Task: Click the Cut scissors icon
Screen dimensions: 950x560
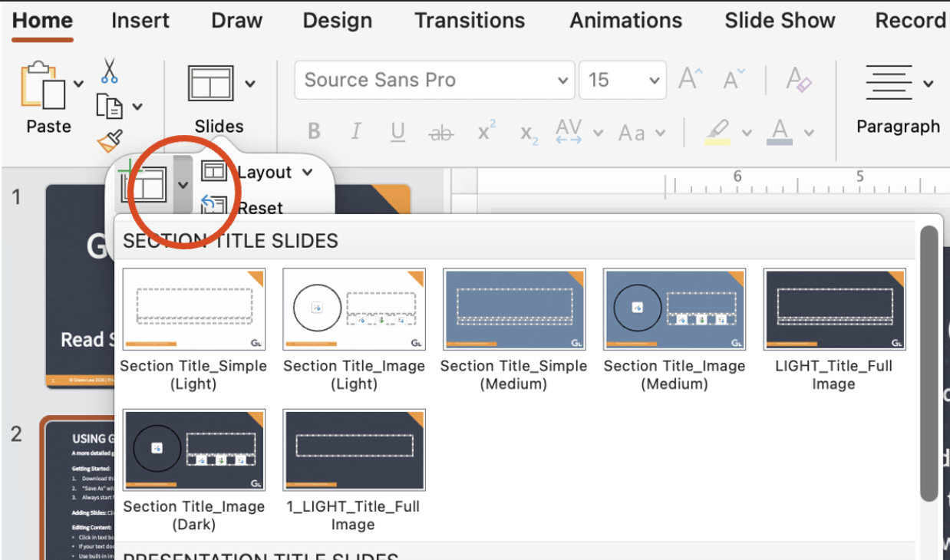Action: pyautogui.click(x=110, y=71)
